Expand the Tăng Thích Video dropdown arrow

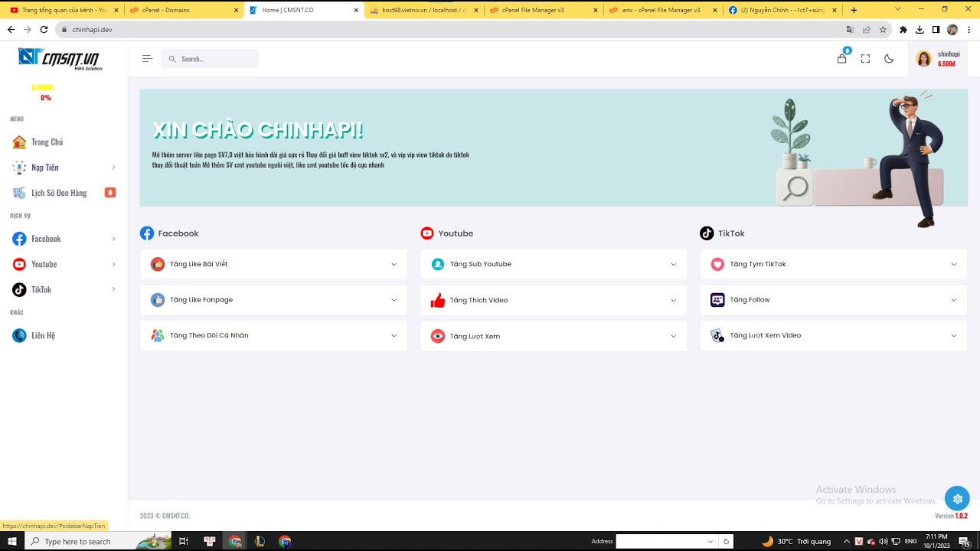click(674, 300)
